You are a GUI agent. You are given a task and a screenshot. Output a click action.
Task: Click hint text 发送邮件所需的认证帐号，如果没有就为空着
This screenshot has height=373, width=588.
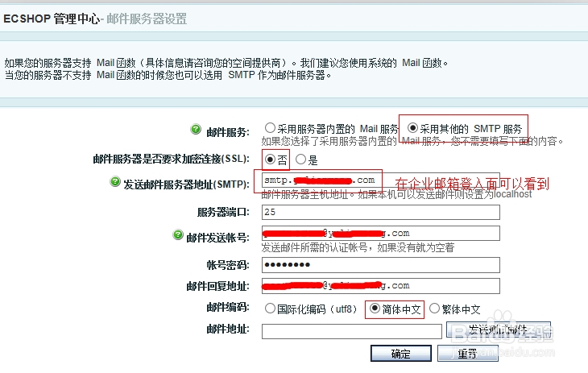pyautogui.click(x=358, y=247)
